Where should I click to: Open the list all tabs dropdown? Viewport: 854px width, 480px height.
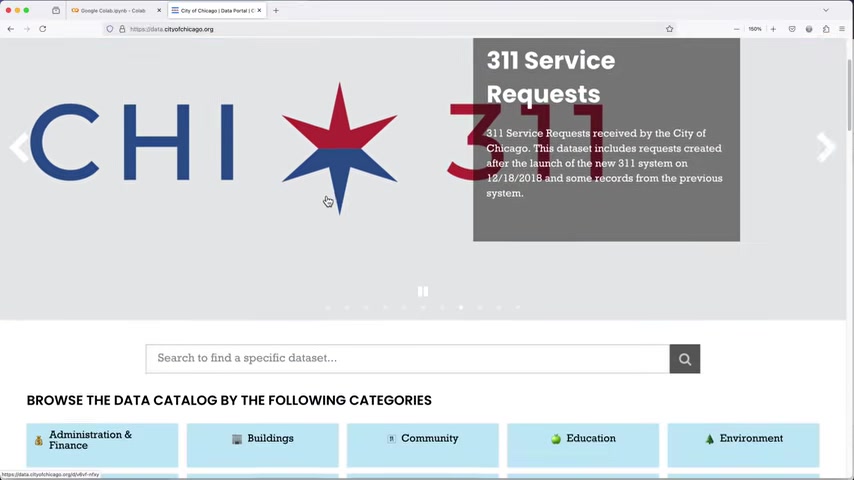click(826, 10)
